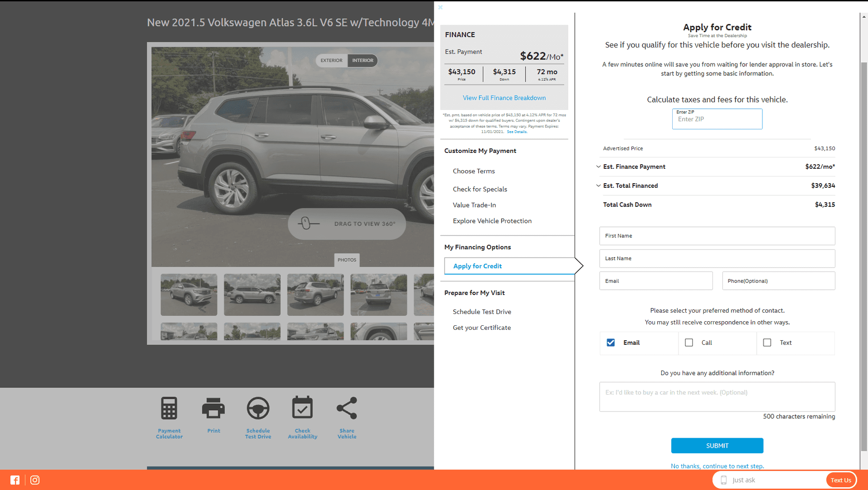Image resolution: width=868 pixels, height=490 pixels.
Task: Enable the Text contact checkbox
Action: pos(767,343)
